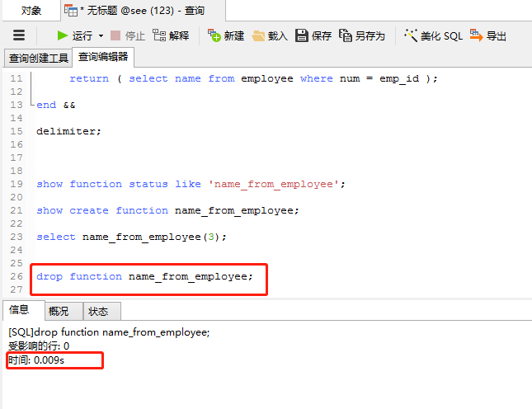Screen dimensions: 532x409
Task: Click the Explain (解释) icon
Action: click(159, 35)
